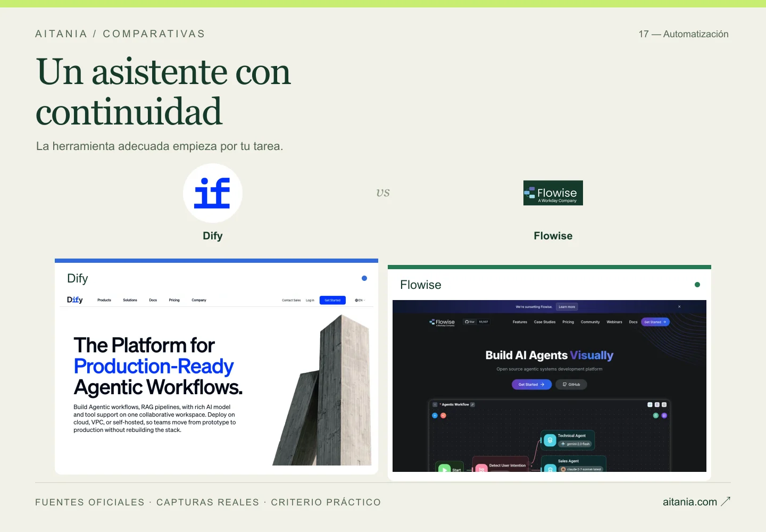This screenshot has width=766, height=532.
Task: Open the EN language dropdown on Dify
Action: [360, 300]
